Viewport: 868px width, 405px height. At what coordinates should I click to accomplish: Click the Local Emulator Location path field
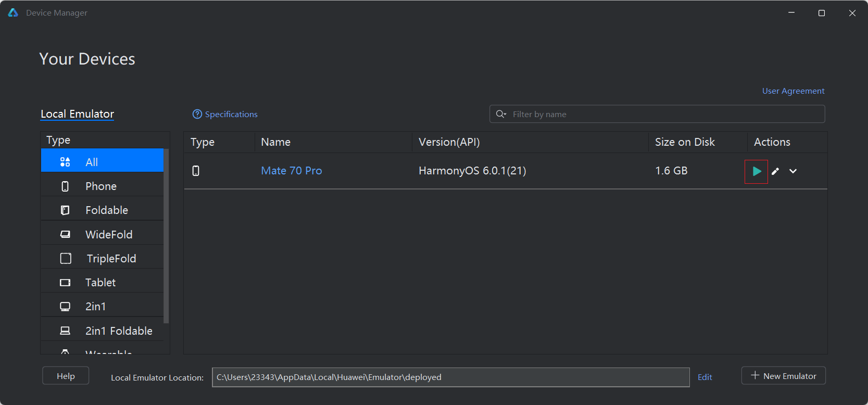pyautogui.click(x=451, y=377)
